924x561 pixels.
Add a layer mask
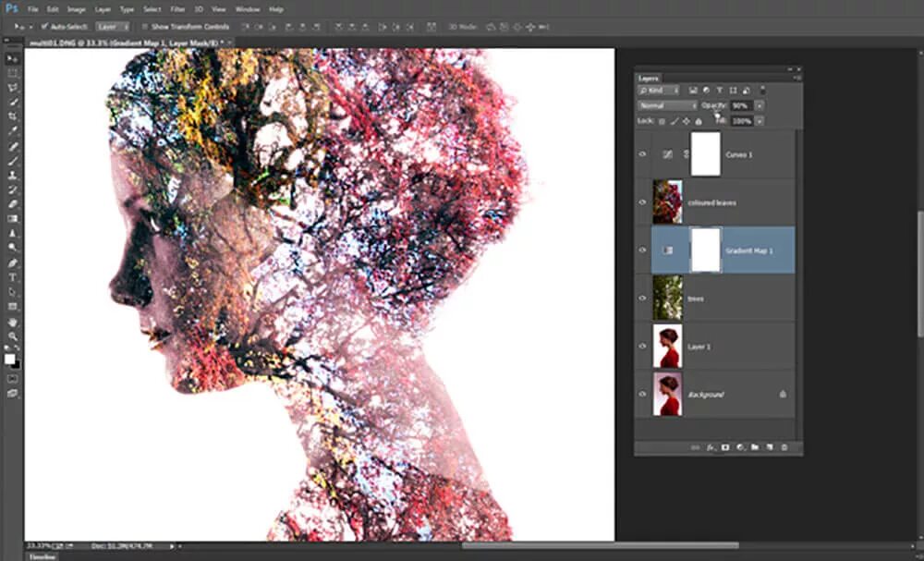click(725, 448)
